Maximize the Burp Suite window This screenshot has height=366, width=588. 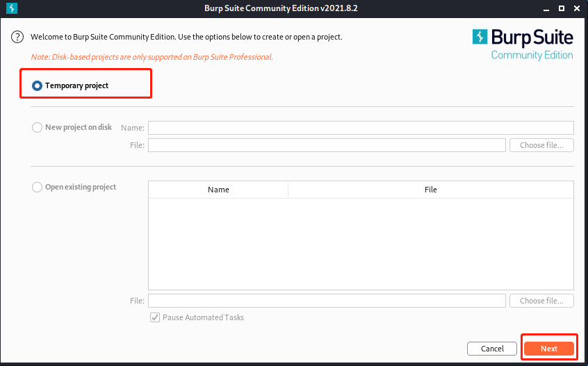pyautogui.click(x=562, y=8)
